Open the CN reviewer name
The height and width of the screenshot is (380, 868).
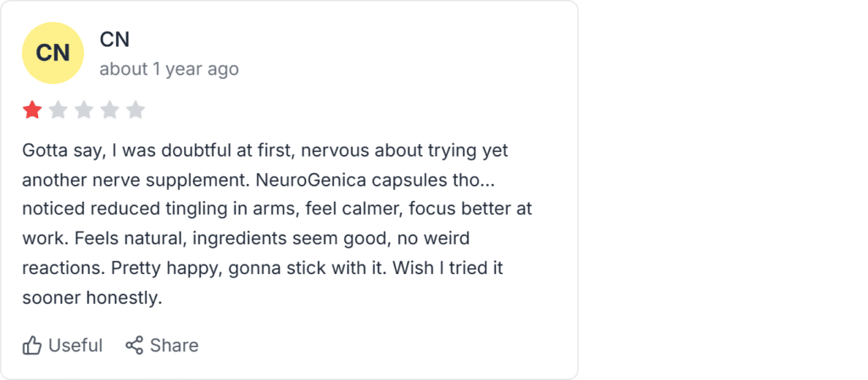pyautogui.click(x=114, y=39)
